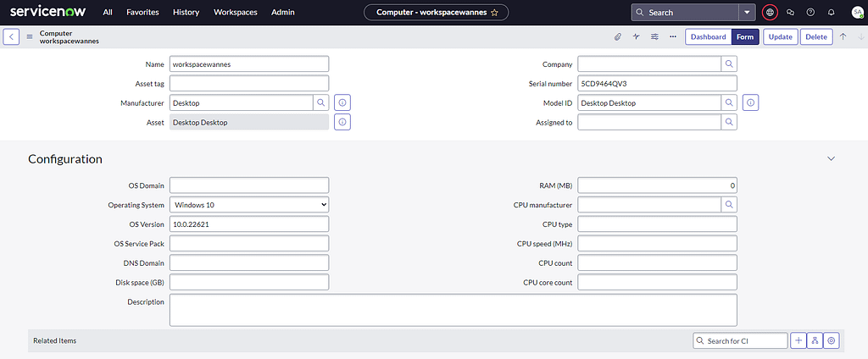
Task: Click into the Serial number field
Action: (657, 83)
